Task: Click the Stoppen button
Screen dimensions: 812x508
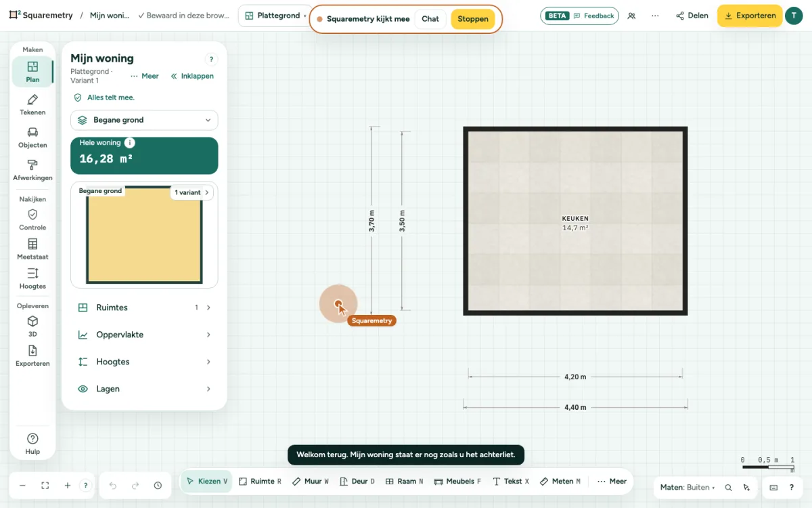Action: click(x=473, y=19)
